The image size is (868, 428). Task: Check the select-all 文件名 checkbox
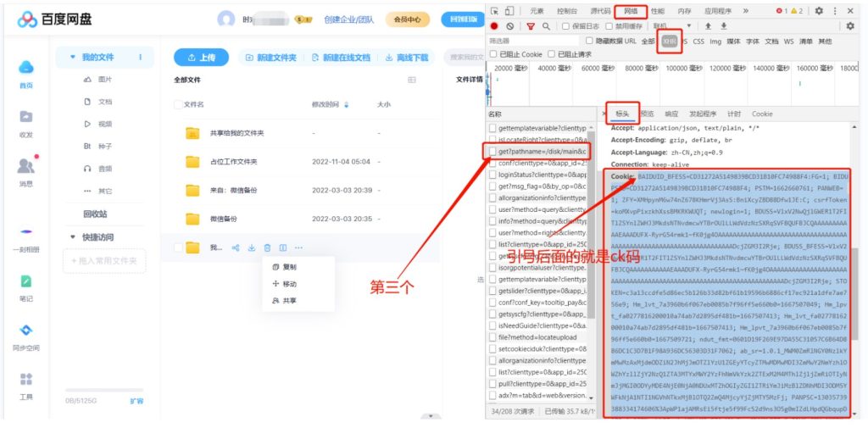pos(178,104)
